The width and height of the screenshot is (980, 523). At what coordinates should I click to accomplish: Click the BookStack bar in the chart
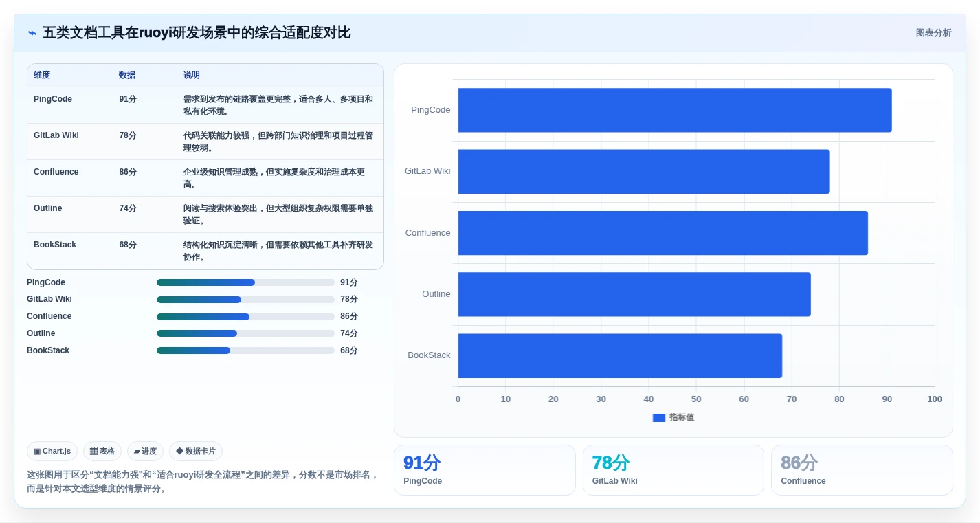620,355
